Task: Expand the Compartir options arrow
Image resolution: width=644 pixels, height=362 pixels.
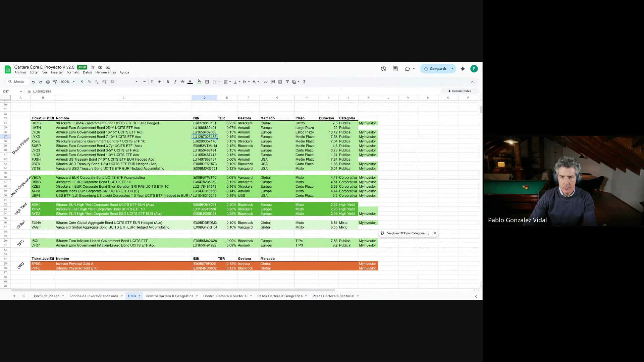Action: tap(452, 69)
